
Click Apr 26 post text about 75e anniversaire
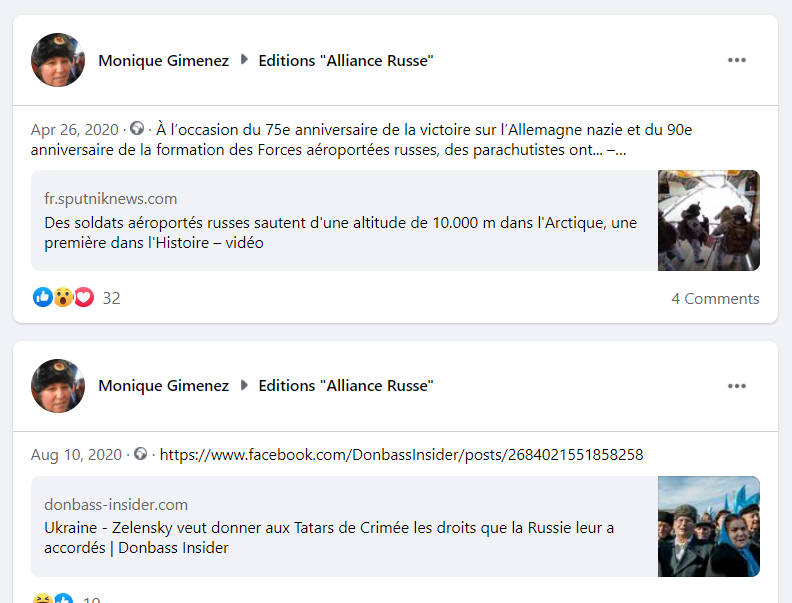coord(362,140)
